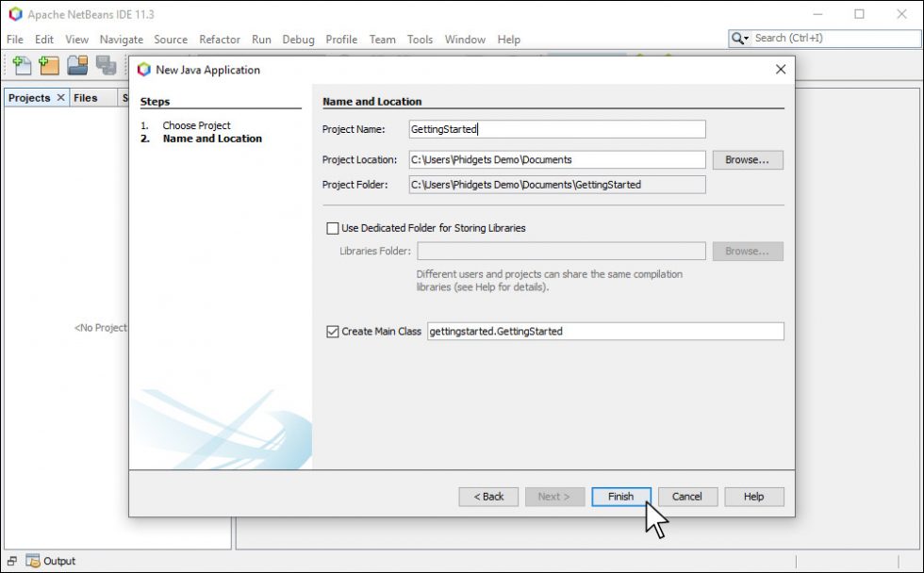
Task: Click the Back button in the wizard
Action: click(x=487, y=497)
